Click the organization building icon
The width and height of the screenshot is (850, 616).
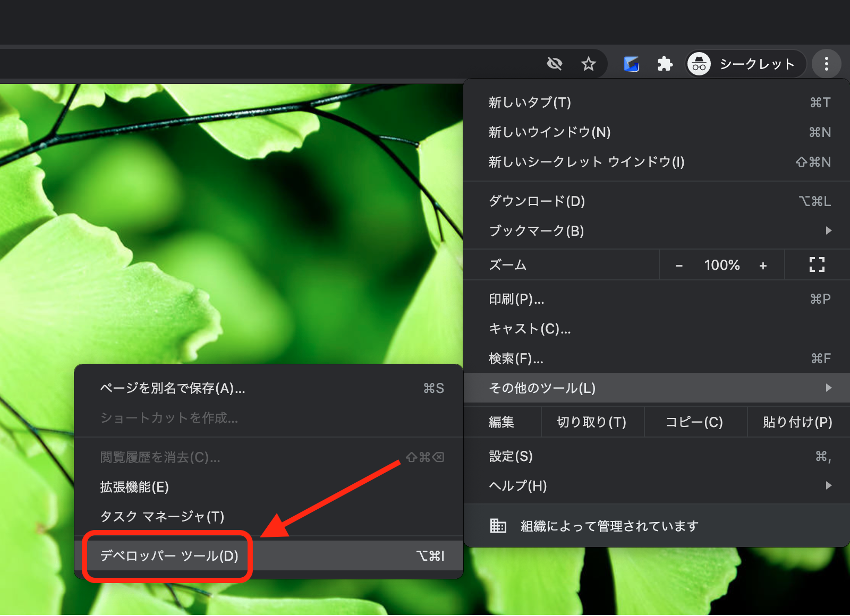click(498, 526)
